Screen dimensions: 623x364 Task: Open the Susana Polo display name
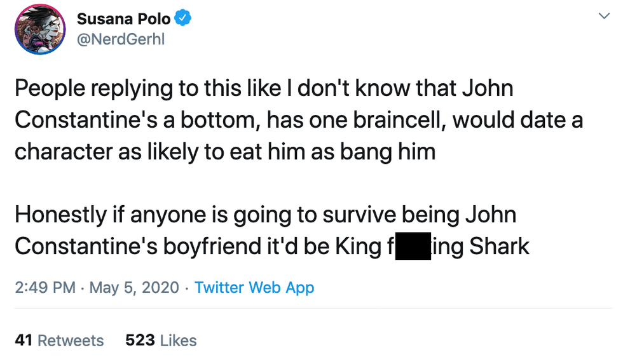point(123,19)
